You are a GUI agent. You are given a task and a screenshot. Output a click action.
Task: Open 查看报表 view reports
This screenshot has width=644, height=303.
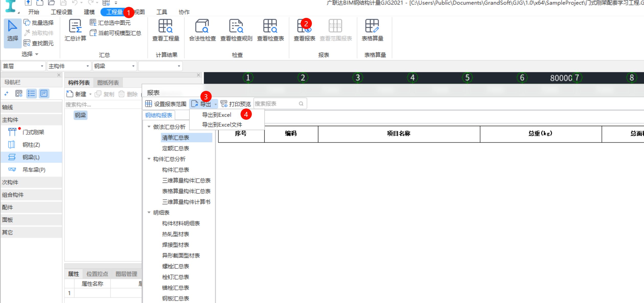coord(304,30)
